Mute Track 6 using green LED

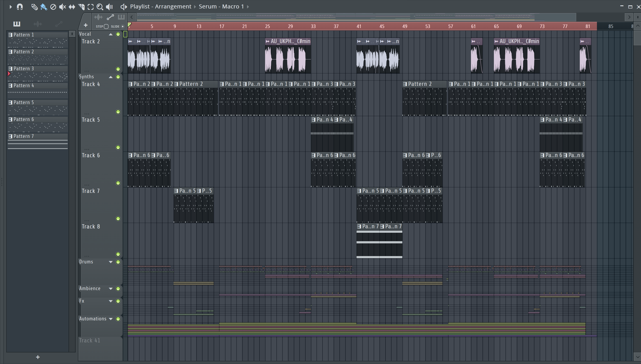pos(118,183)
